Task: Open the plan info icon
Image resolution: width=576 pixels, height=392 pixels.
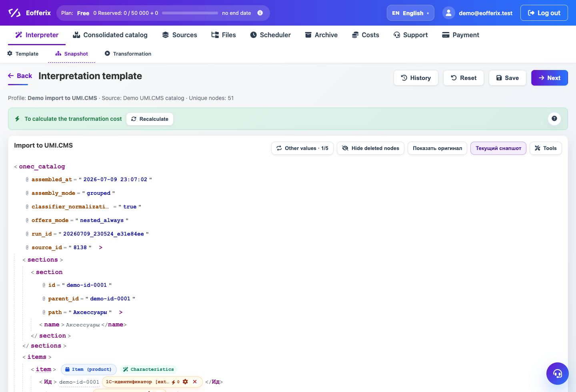Action: [260, 13]
